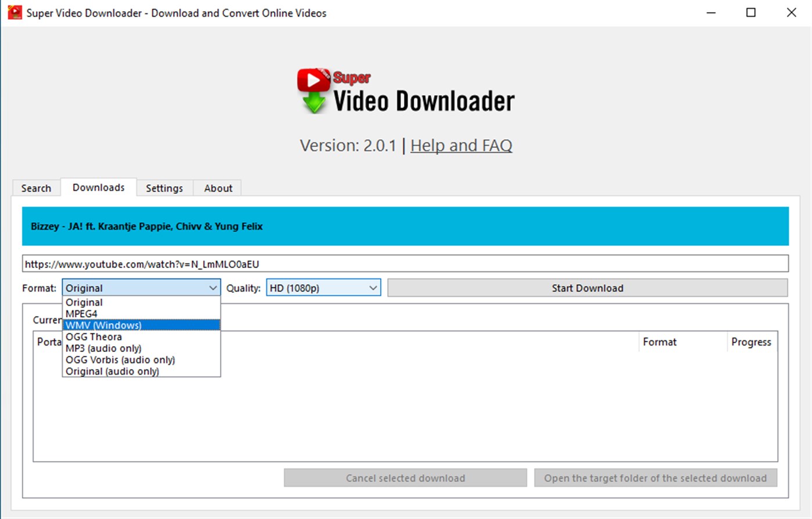Choose MPEG4 format option
Screen dimensions: 812x519
pos(141,314)
